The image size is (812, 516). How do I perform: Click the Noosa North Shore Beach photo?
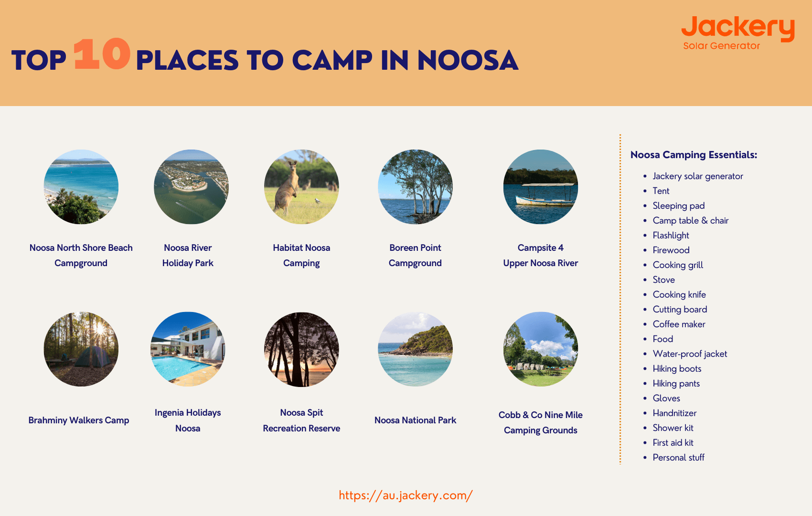(x=81, y=187)
